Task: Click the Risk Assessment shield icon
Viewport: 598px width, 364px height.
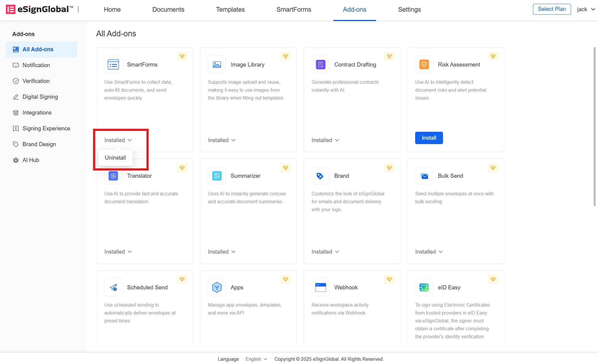Action: (424, 64)
